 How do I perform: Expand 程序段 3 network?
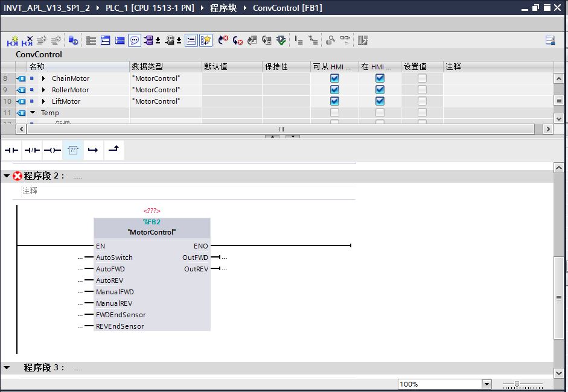pos(7,367)
